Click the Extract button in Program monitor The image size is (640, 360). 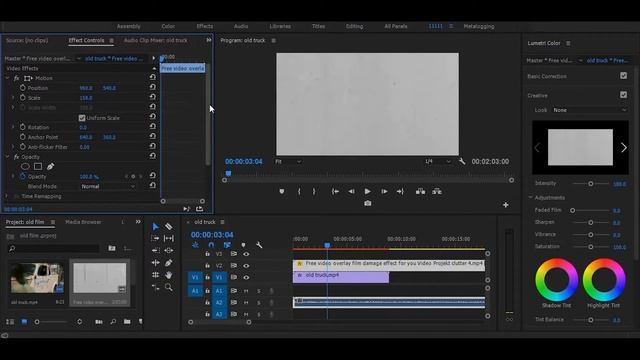[x=437, y=191]
